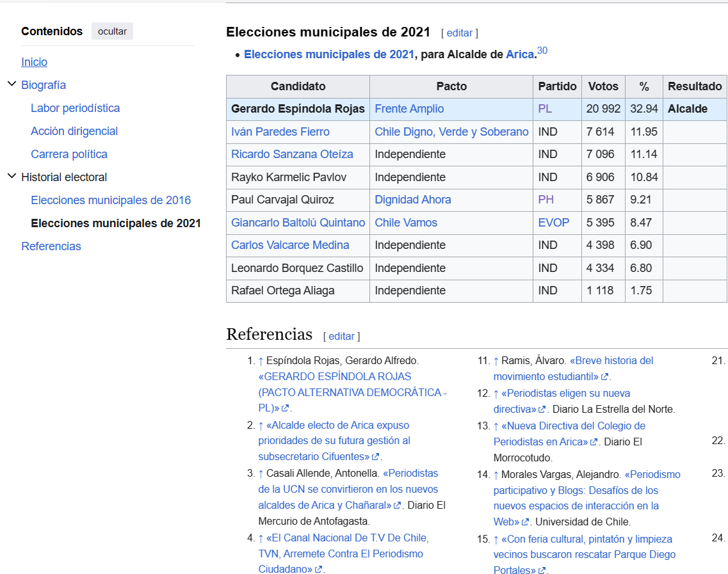This screenshot has width=728, height=574.
Task: Click back-arrow of reference 15
Action: click(x=496, y=539)
